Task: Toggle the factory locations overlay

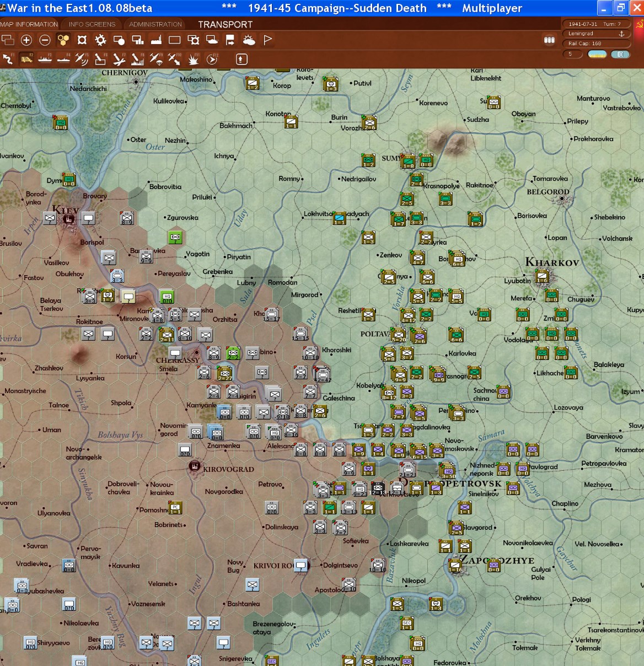Action: pyautogui.click(x=157, y=40)
